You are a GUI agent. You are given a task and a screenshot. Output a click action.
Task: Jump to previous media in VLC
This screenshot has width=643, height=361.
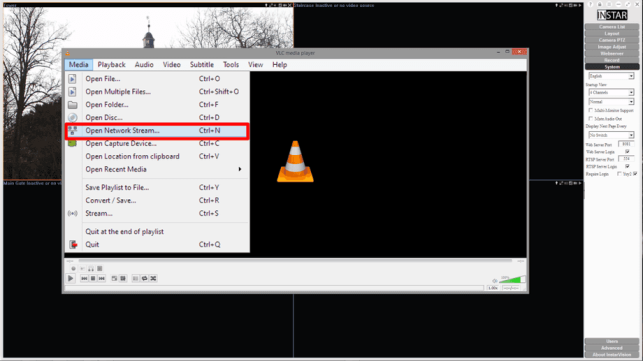(84, 279)
